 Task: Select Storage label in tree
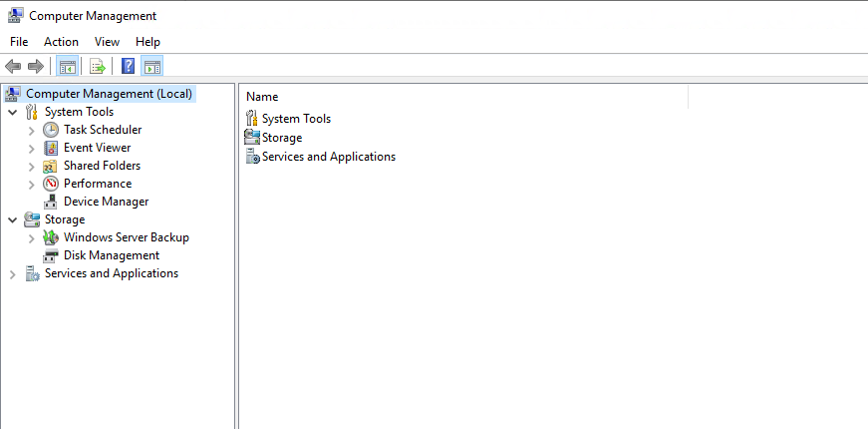click(65, 219)
